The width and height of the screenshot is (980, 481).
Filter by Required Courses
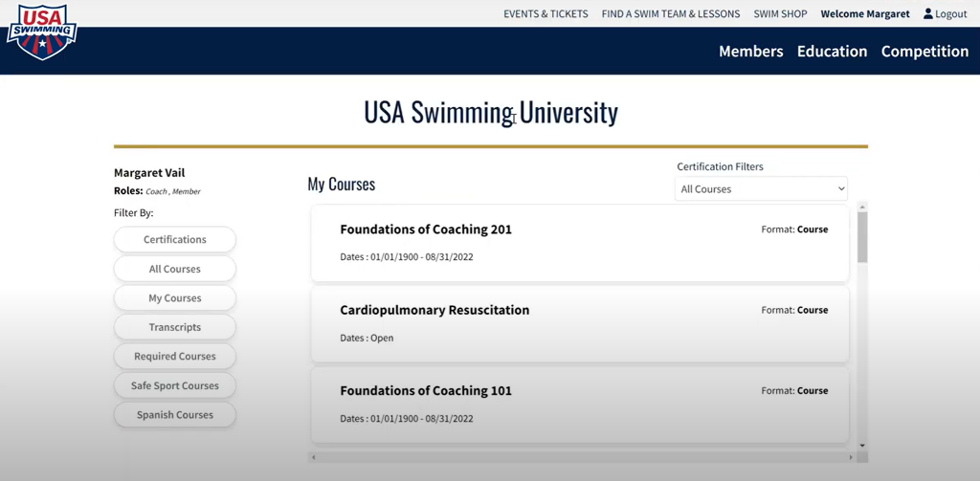pyautogui.click(x=175, y=357)
